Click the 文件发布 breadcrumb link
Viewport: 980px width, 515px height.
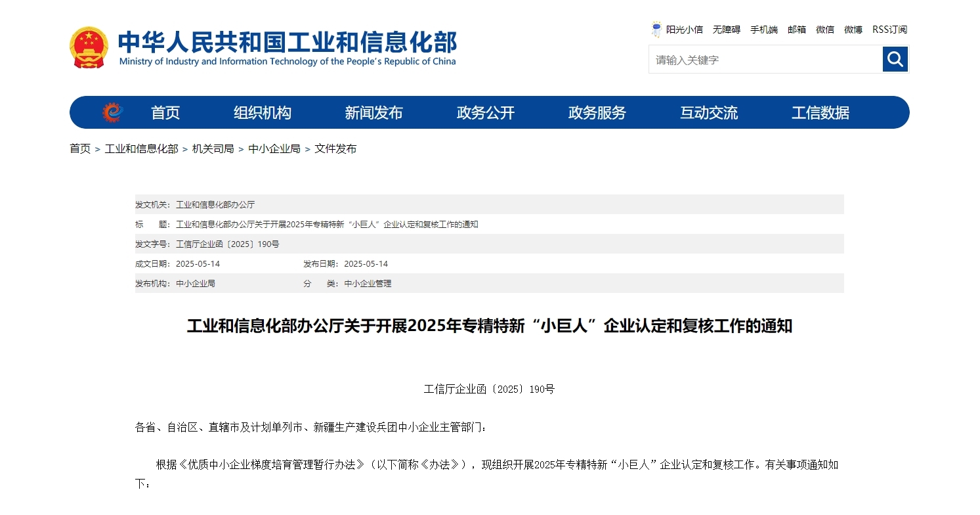pyautogui.click(x=335, y=148)
